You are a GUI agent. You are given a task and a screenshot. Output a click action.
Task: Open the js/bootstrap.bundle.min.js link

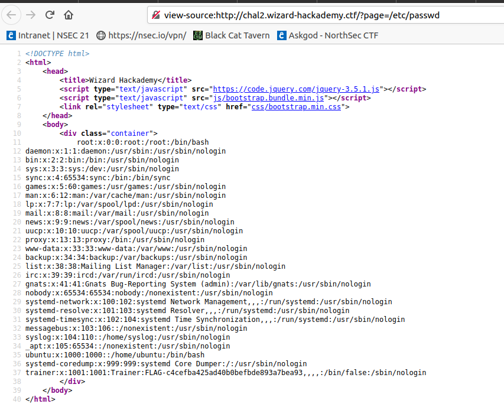[x=268, y=98]
